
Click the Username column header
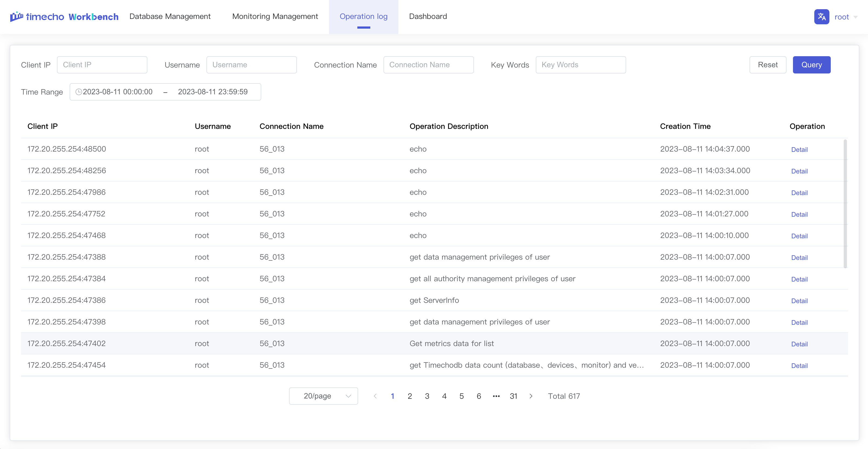(x=213, y=126)
